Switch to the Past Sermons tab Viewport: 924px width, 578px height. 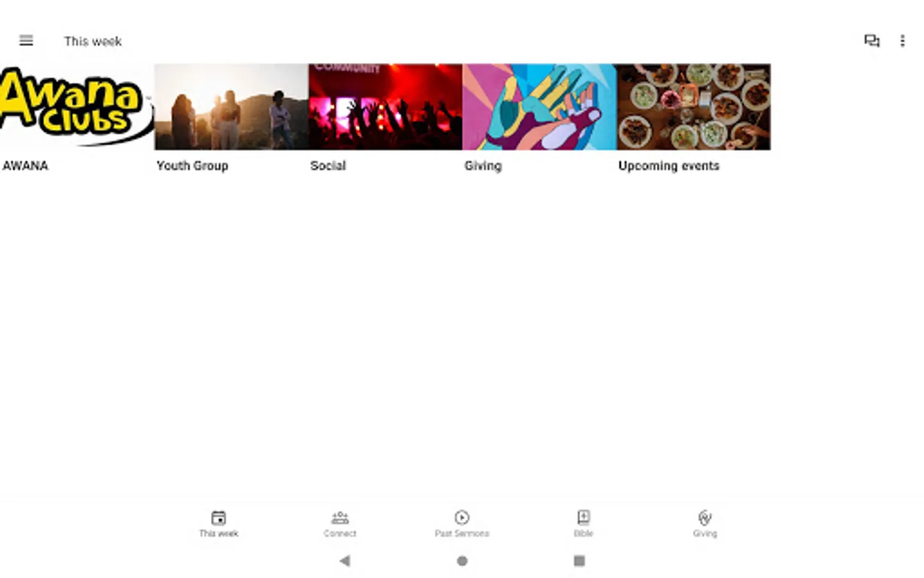pos(462,523)
